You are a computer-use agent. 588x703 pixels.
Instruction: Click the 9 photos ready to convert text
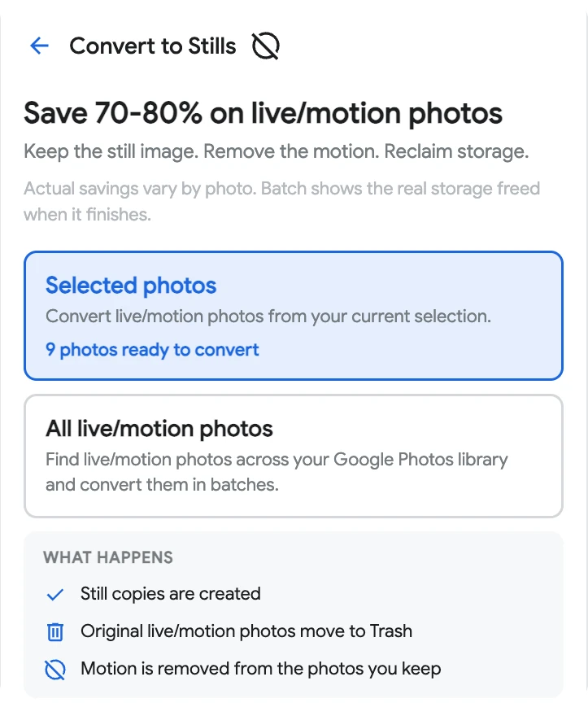point(152,350)
